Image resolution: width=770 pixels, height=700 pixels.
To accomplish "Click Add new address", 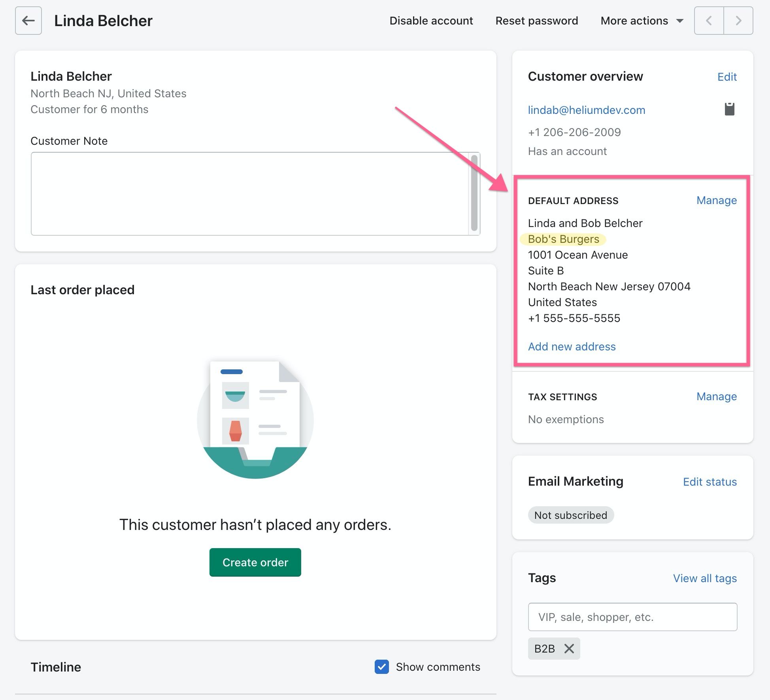I will click(572, 346).
